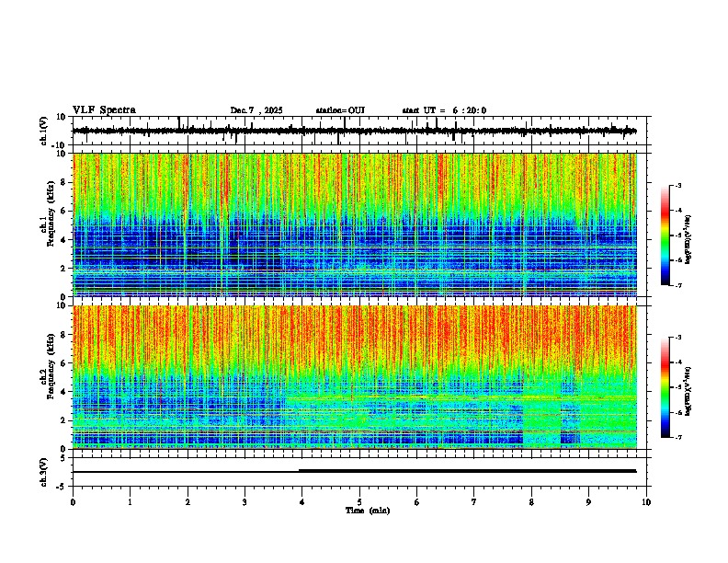Click the ch.1 "Frequency (kHz)" axis label
The image size is (728, 563).
click(x=51, y=213)
